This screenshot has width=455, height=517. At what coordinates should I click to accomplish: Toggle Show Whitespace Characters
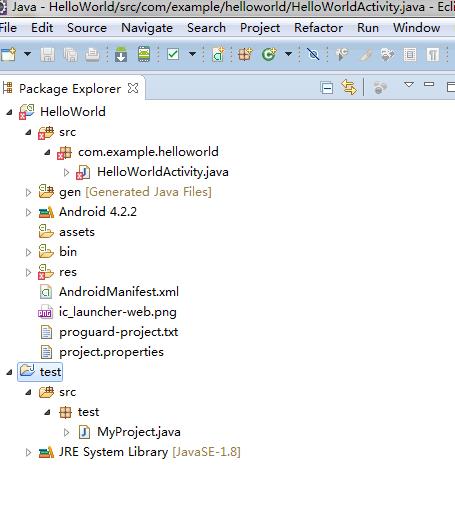[433, 54]
